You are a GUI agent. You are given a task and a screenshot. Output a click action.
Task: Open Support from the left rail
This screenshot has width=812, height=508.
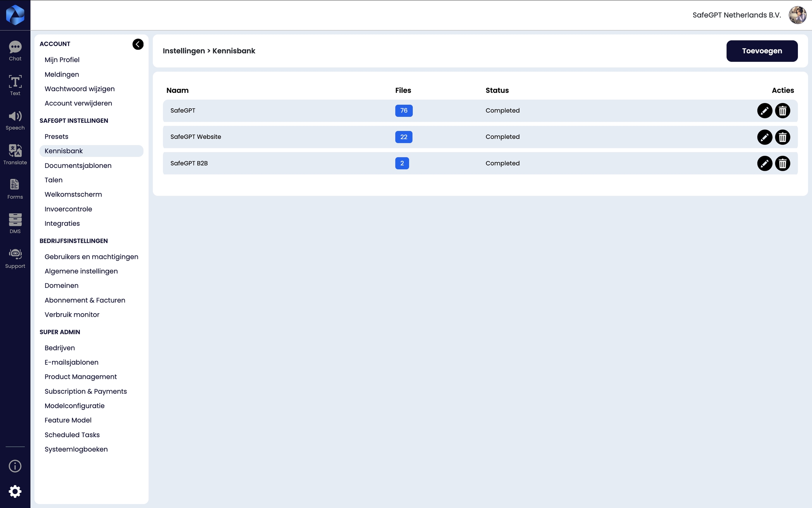(x=15, y=258)
